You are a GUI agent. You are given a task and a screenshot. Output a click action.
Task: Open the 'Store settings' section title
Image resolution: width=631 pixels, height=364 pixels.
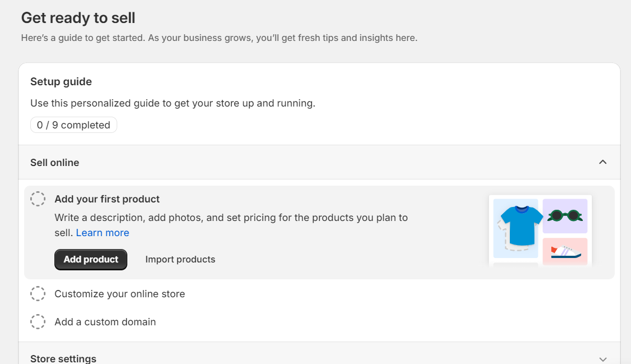(63, 358)
